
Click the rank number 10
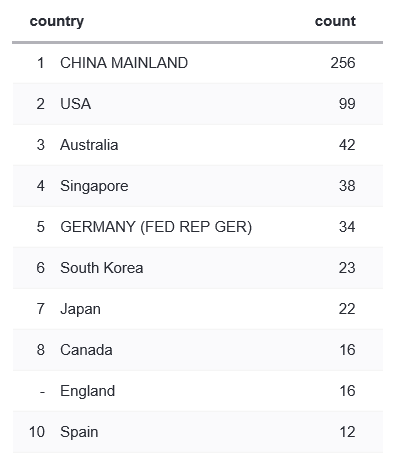point(37,432)
